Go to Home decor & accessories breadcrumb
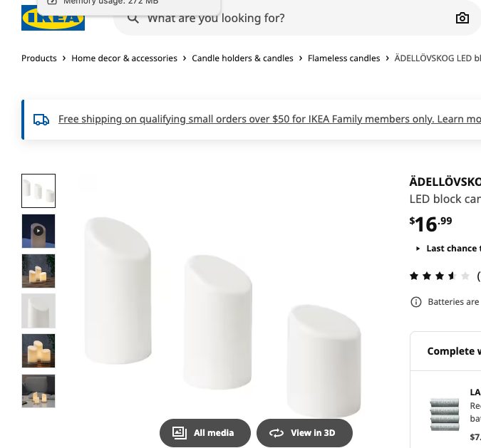The height and width of the screenshot is (448, 481). tap(124, 58)
